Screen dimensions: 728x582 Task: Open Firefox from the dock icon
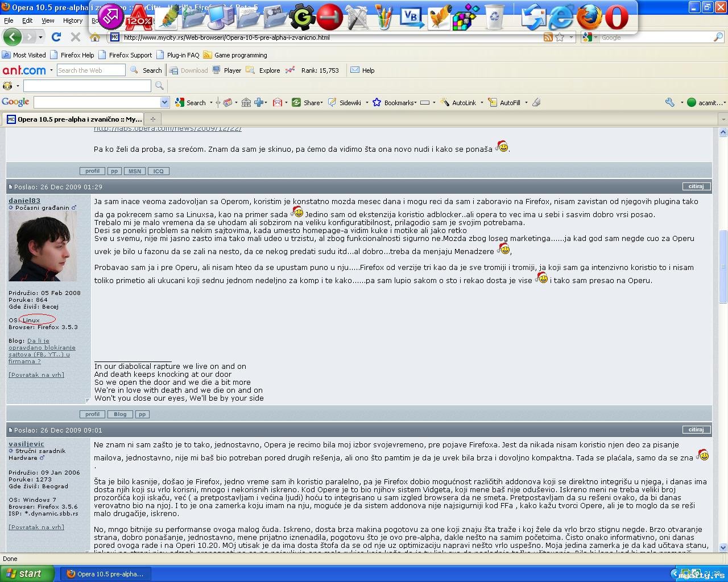point(589,16)
